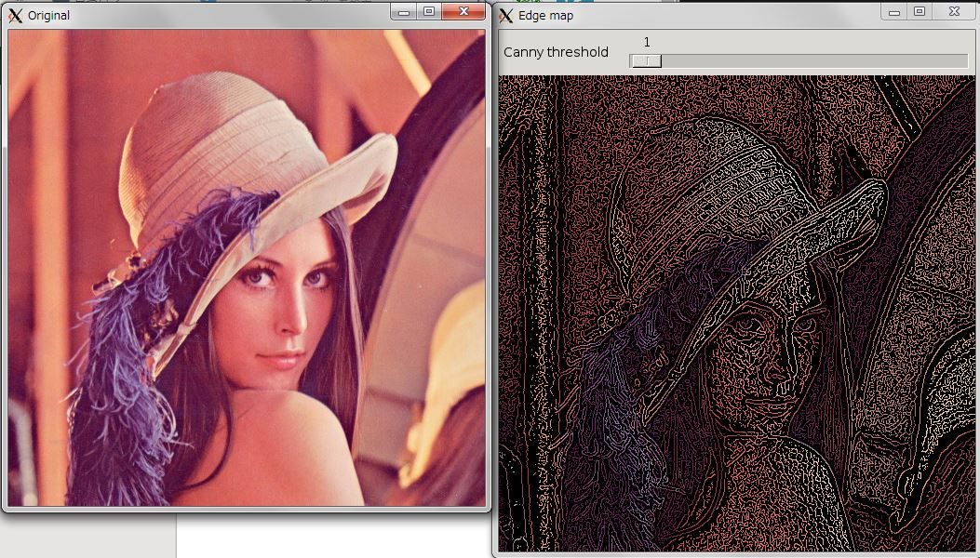Close the Edge map window

[x=954, y=12]
